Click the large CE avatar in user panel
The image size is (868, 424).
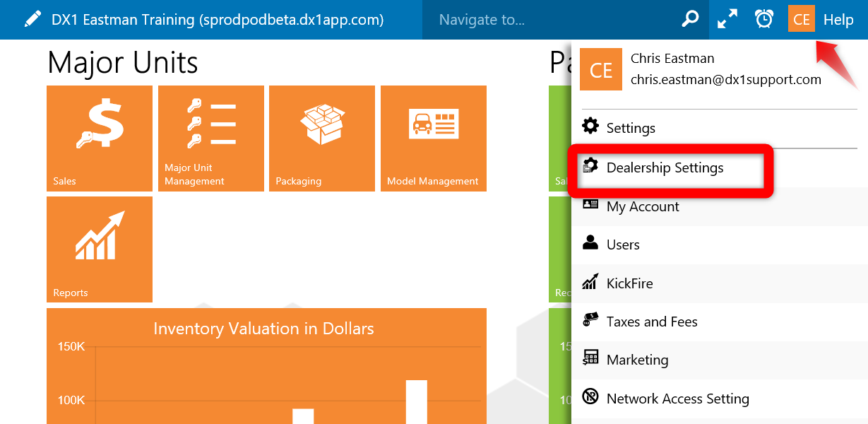pyautogui.click(x=601, y=69)
